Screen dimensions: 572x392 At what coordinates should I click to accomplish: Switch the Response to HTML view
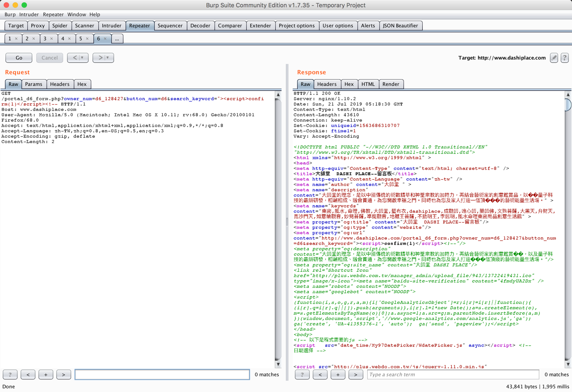[368, 84]
